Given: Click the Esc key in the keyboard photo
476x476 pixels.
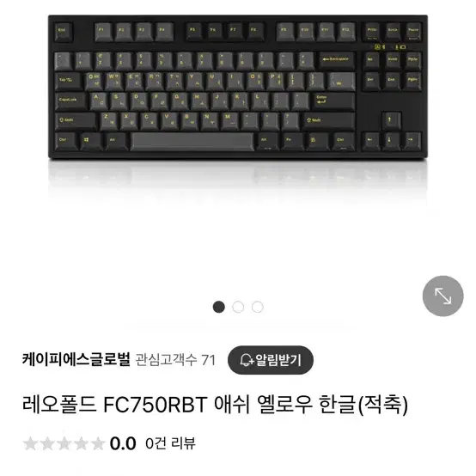Looking at the screenshot, I should point(64,32).
